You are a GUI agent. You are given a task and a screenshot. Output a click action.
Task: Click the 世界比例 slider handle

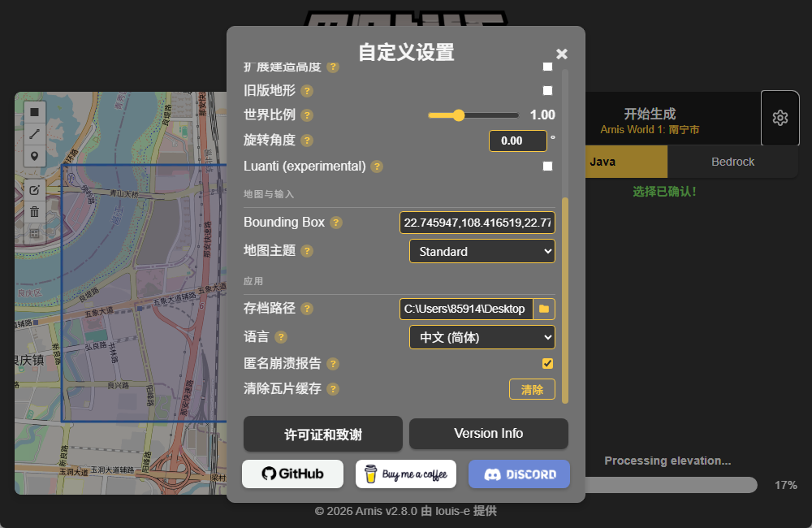point(458,115)
